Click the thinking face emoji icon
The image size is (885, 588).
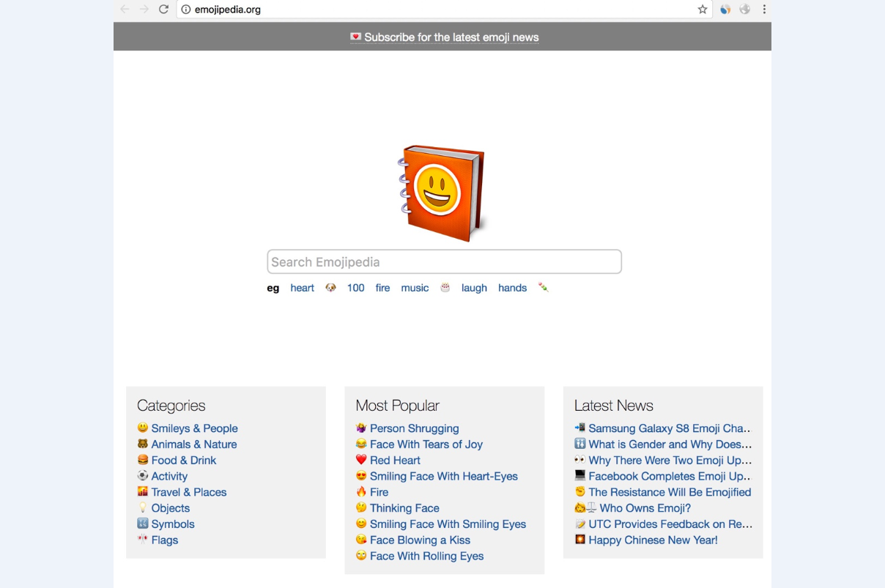point(361,507)
